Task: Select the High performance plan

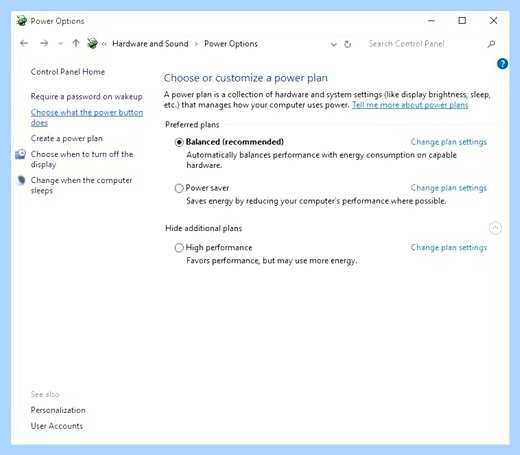Action: pos(179,248)
